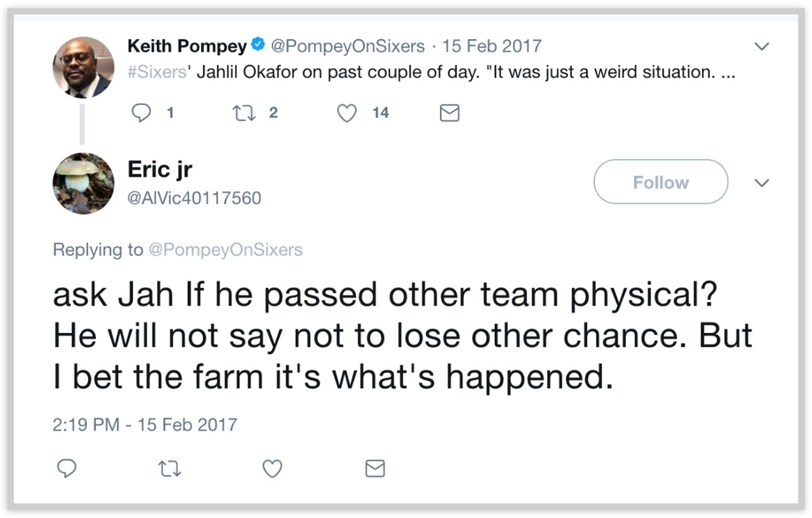Screen dimensions: 812x518
Task: Expand options chevron on Keith Pompey's tweet
Action: pyautogui.click(x=762, y=46)
